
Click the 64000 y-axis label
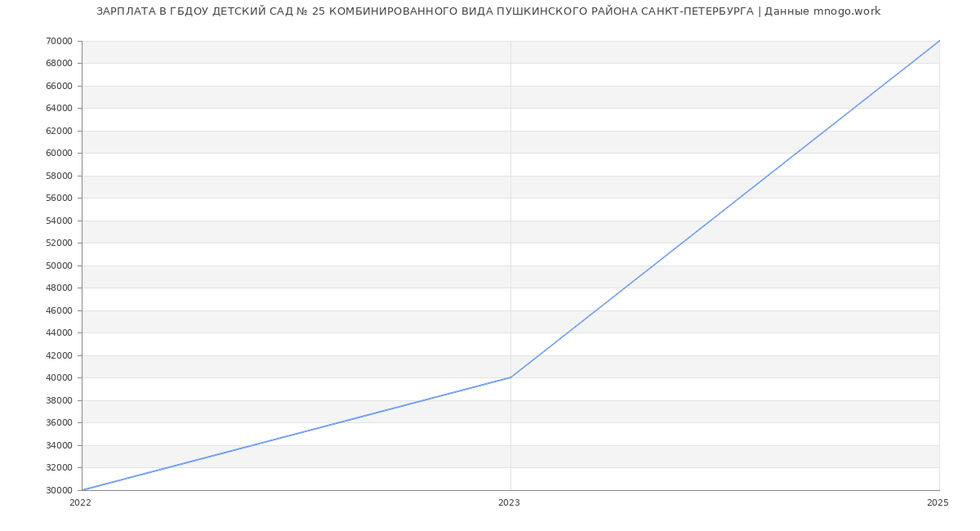click(60, 108)
